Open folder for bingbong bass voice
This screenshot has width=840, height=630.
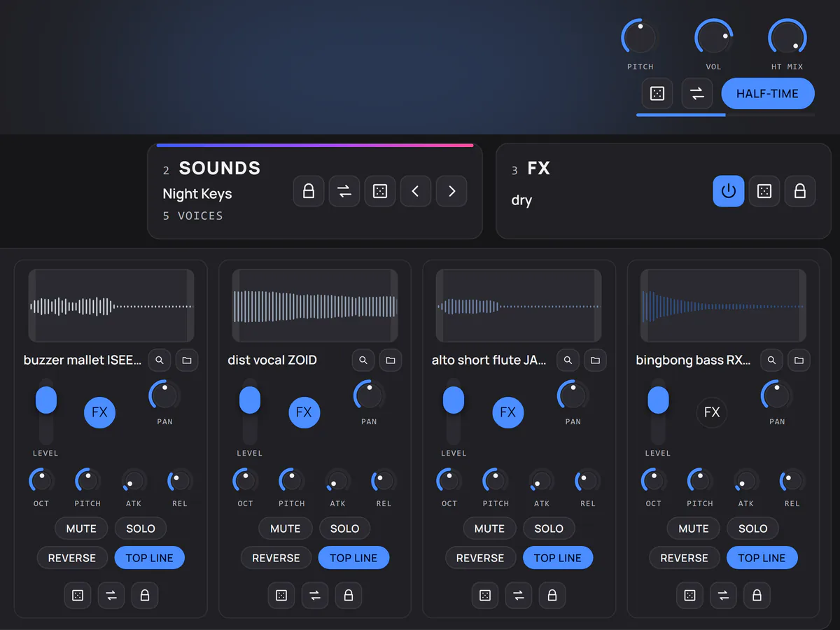point(799,360)
